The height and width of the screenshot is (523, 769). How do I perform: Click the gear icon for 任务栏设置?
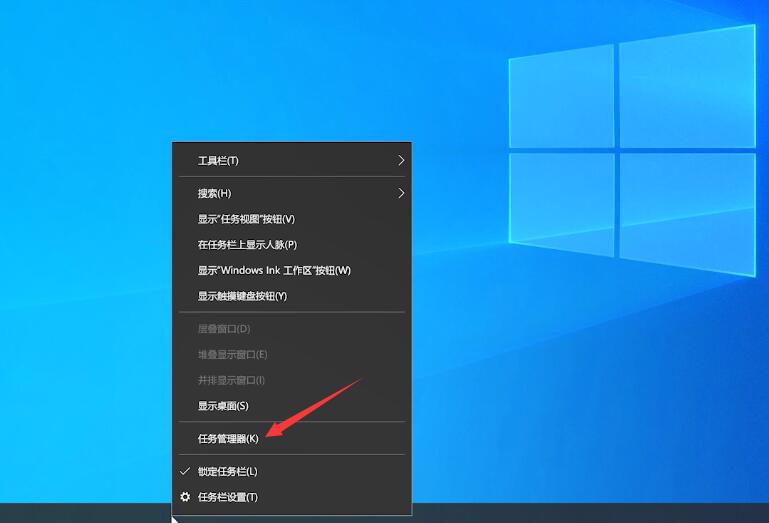[x=185, y=497]
